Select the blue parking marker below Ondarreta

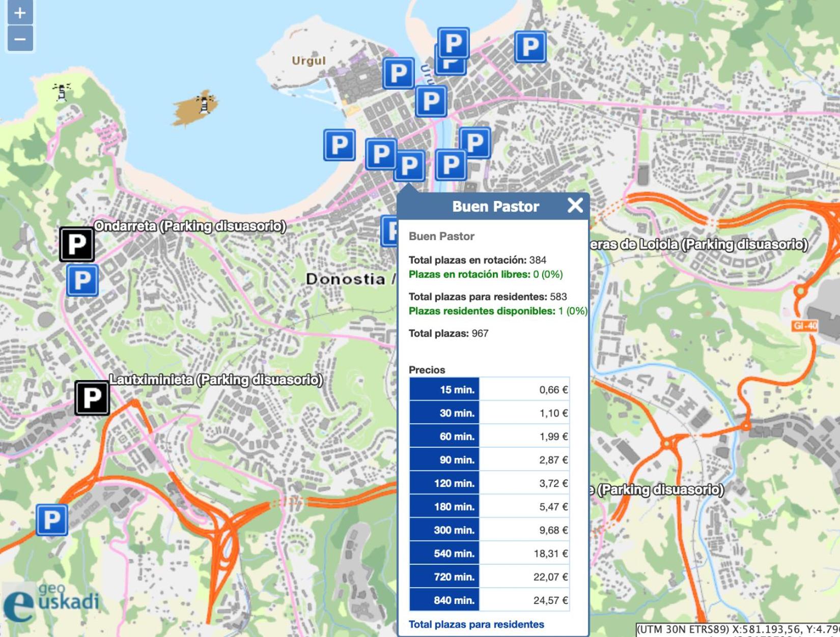82,280
